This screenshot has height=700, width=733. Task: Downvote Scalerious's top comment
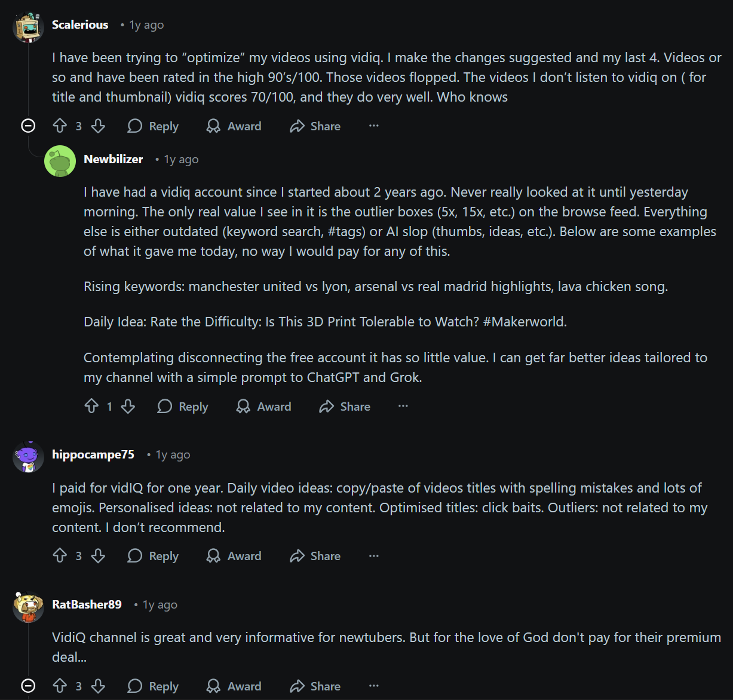(98, 126)
